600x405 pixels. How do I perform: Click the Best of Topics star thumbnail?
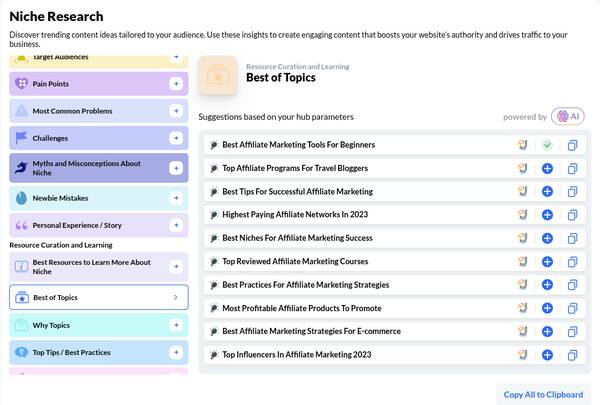218,74
